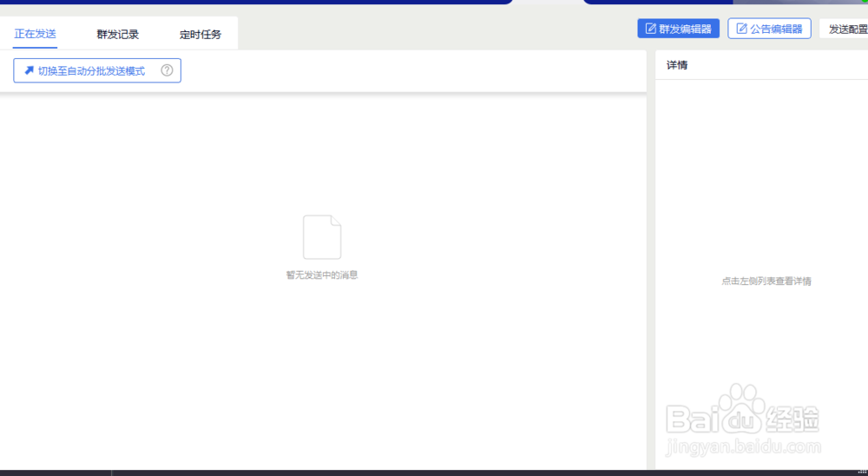Click the 发送配置 button

click(x=845, y=29)
